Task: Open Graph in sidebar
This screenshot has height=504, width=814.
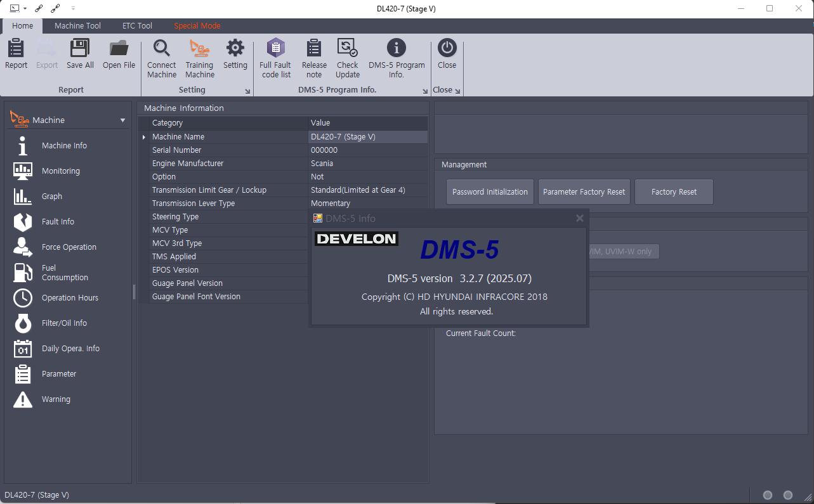Action: coord(52,197)
